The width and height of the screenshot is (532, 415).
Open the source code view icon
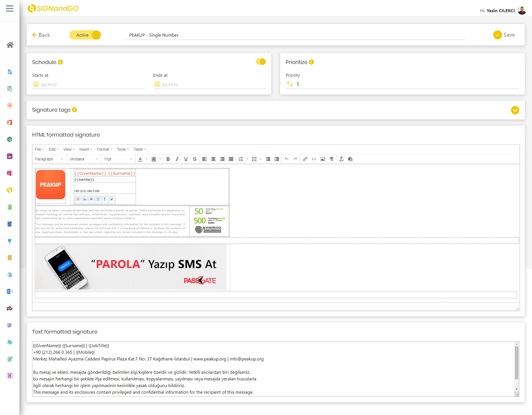314,159
